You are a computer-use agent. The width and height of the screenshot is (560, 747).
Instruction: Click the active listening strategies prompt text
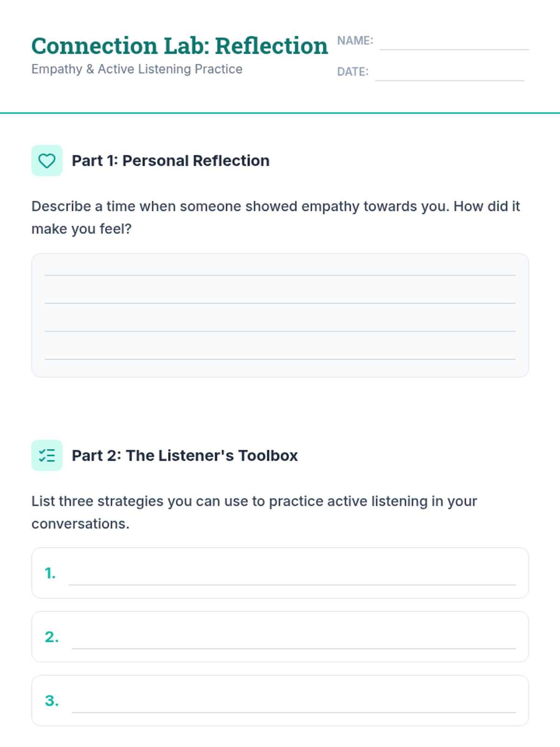click(254, 512)
